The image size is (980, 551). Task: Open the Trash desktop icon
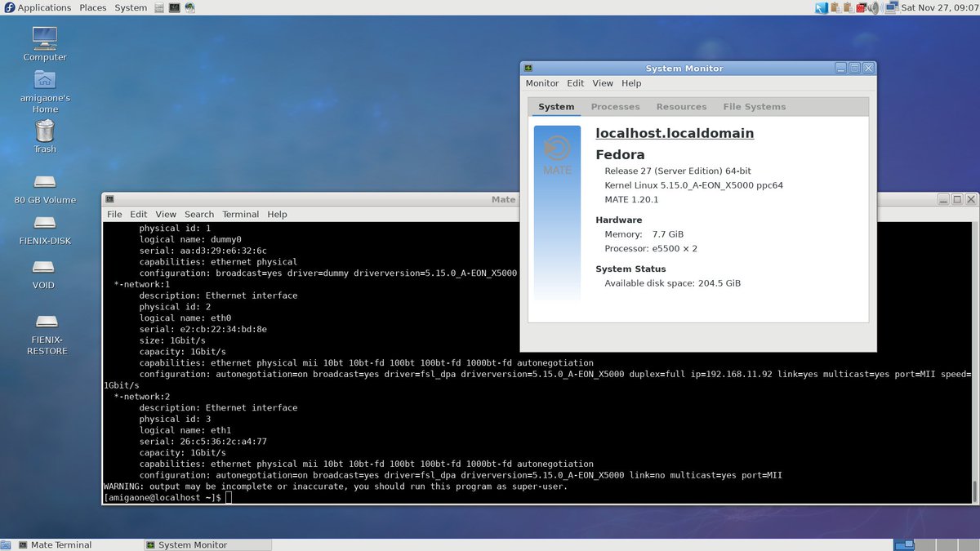[45, 136]
